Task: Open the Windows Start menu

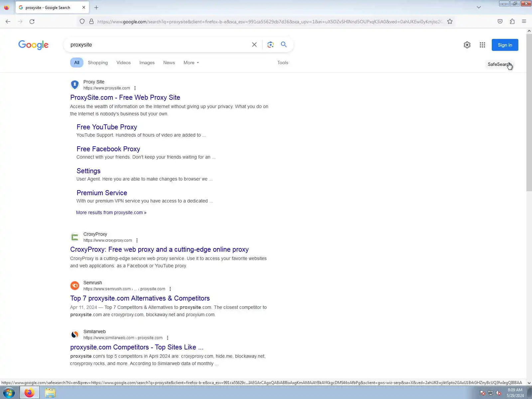Action: tap(9, 393)
